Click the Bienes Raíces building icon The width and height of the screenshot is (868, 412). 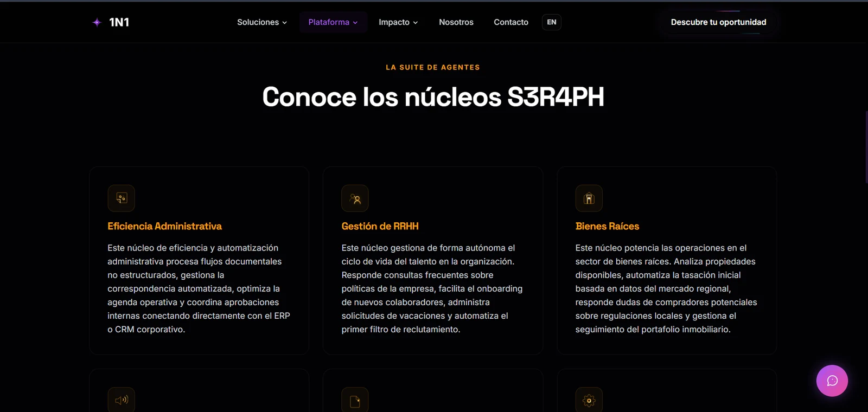[589, 198]
